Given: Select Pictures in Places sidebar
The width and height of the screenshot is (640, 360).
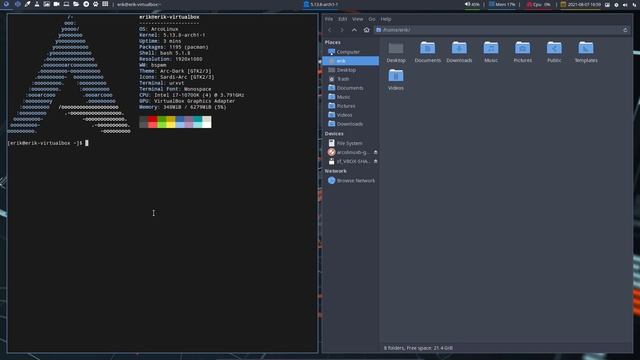Looking at the screenshot, I should [351, 106].
